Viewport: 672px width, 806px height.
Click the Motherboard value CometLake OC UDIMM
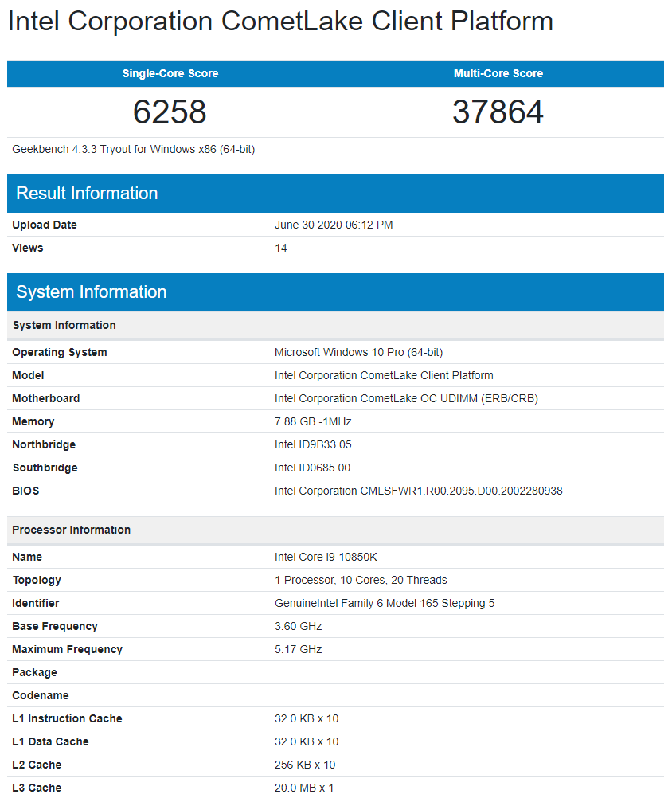pos(406,399)
